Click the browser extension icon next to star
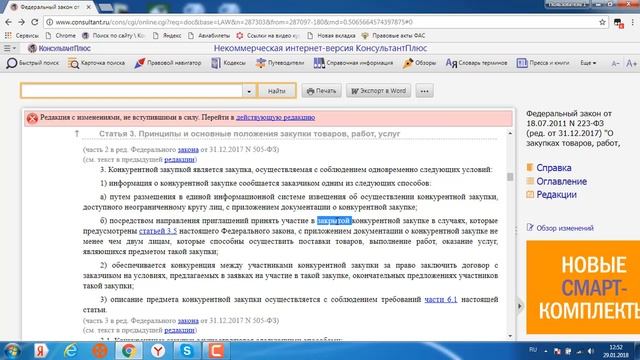The height and width of the screenshot is (360, 640). pos(618,23)
